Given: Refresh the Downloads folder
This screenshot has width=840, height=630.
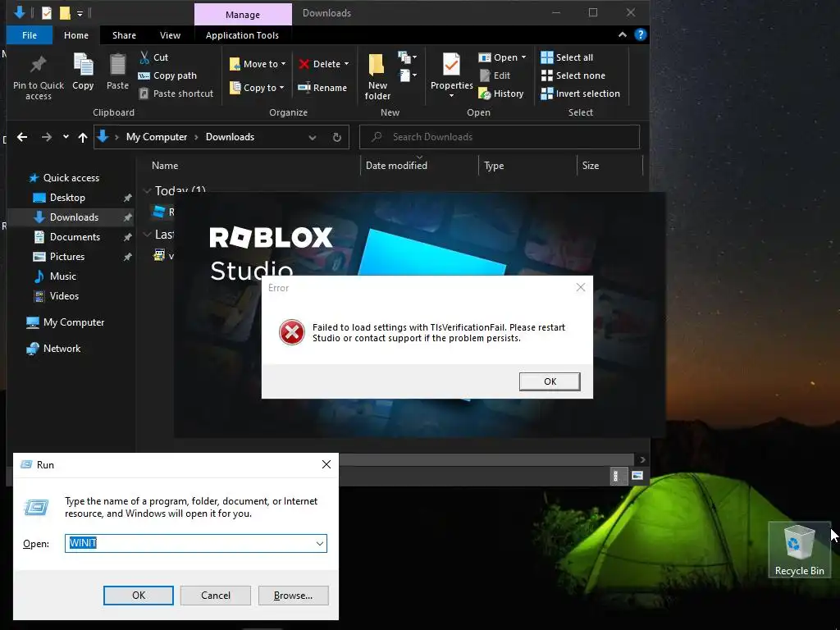Looking at the screenshot, I should click(337, 138).
